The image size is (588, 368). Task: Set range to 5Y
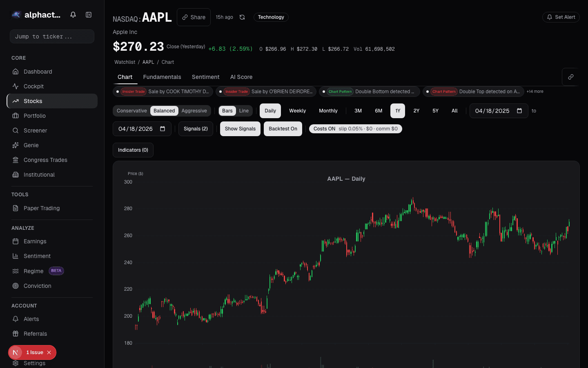pyautogui.click(x=436, y=111)
